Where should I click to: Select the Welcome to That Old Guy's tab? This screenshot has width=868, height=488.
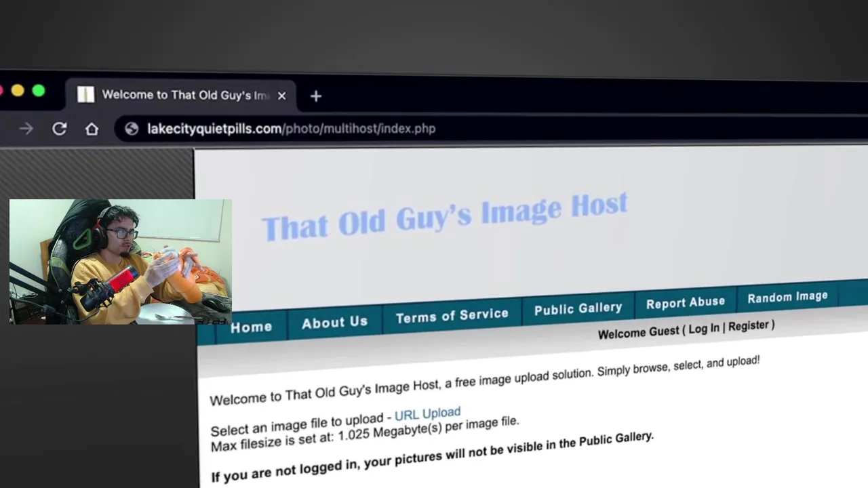(x=182, y=95)
